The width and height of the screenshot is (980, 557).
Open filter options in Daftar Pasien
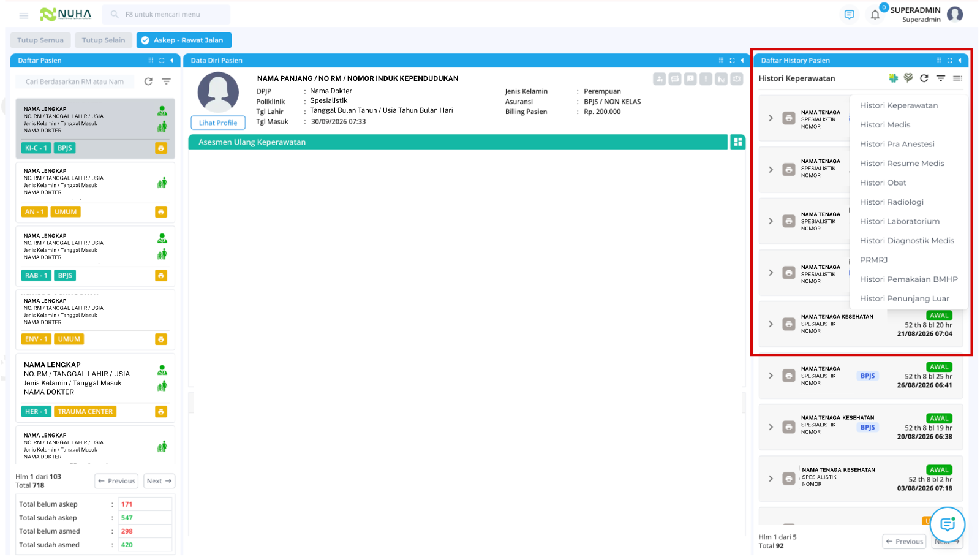pyautogui.click(x=166, y=81)
